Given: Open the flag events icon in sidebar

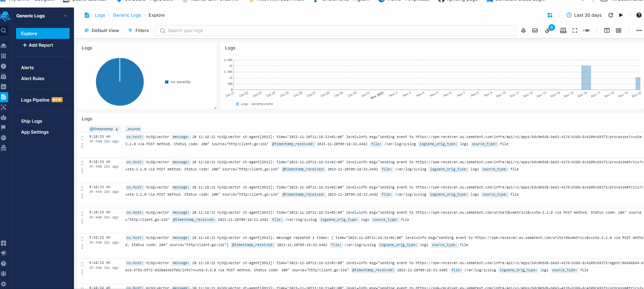Looking at the screenshot, I should tap(3, 127).
